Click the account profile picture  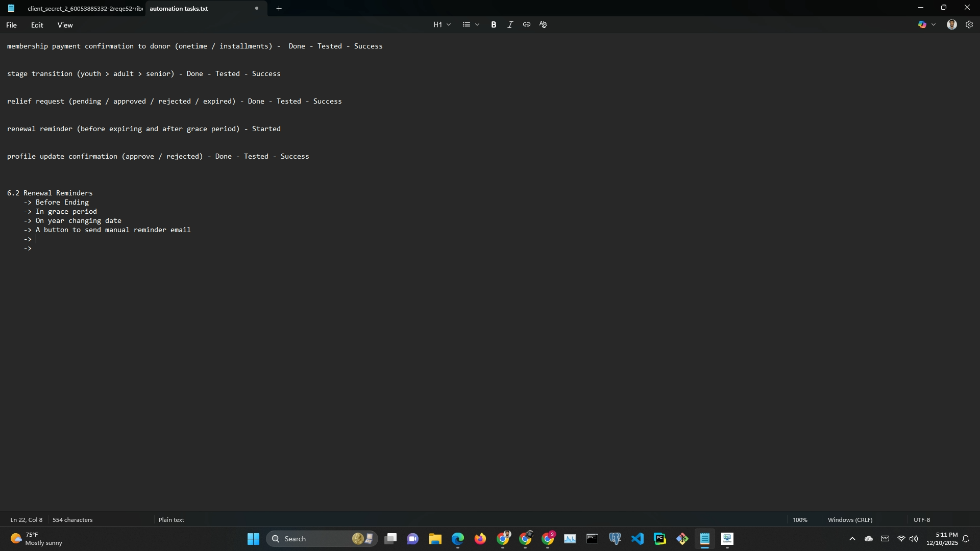coord(951,24)
